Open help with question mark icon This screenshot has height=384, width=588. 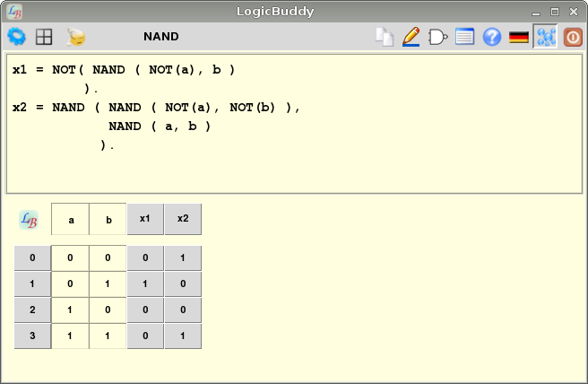point(491,37)
